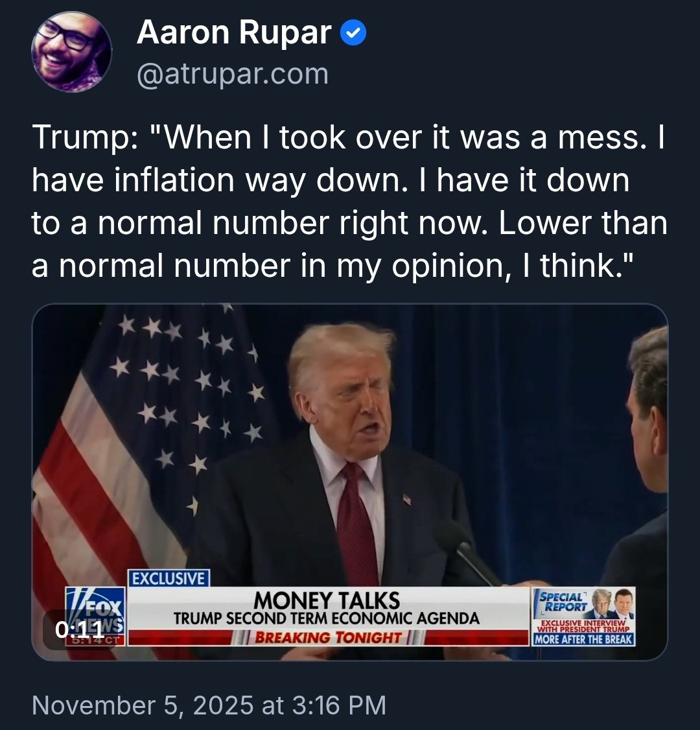
Task: Click the Trump Second Term Economic Agenda subtitle
Action: 326,618
